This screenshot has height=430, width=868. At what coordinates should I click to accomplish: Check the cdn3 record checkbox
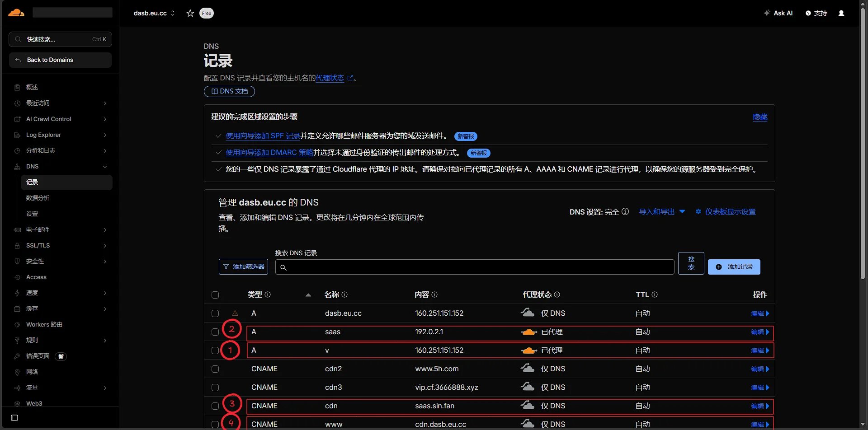[215, 388]
